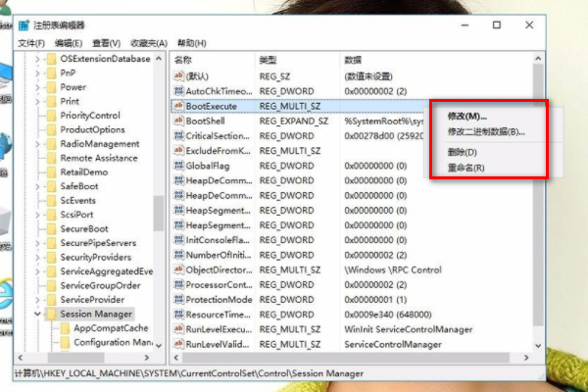Click the (默认) default value icon
Viewport: 588px width, 392px height.
click(178, 76)
